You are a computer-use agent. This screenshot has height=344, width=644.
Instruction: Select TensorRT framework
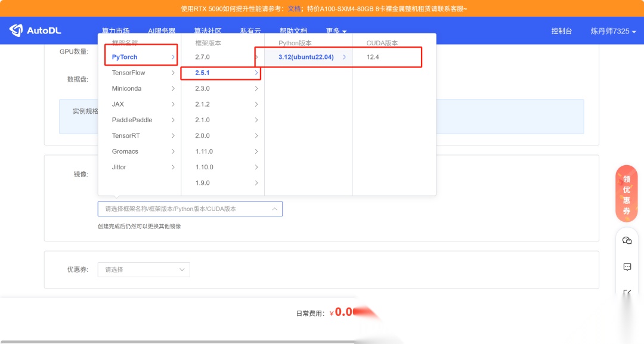pyautogui.click(x=141, y=135)
